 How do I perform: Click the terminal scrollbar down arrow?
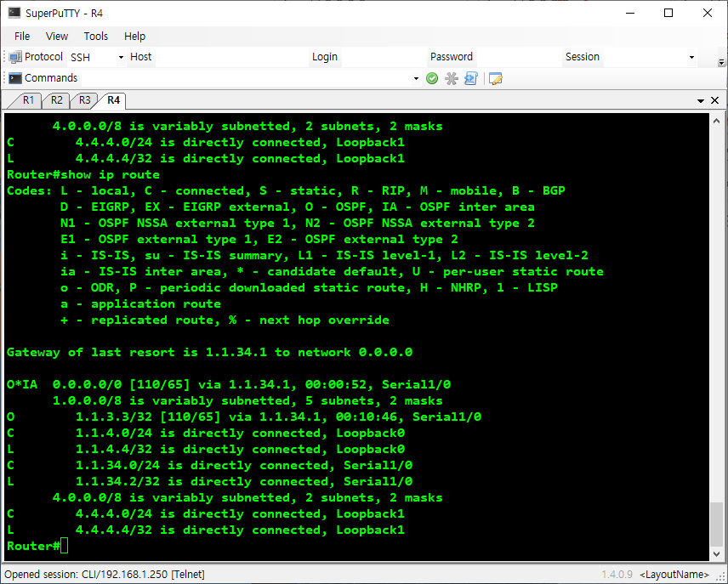tap(716, 554)
